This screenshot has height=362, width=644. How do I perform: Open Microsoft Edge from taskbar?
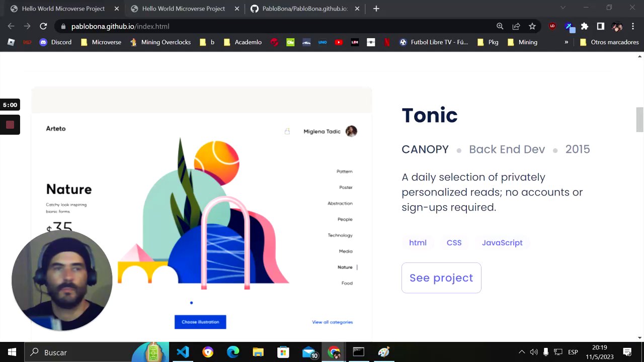click(x=233, y=352)
